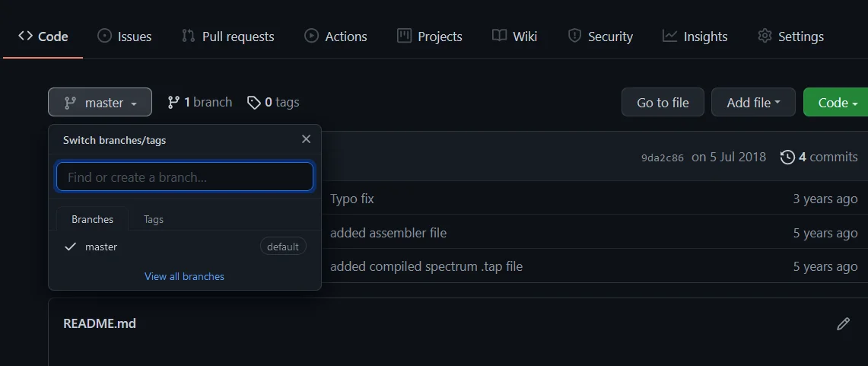Click the tag icon next to 0 tags
This screenshot has height=366, width=868.
(254, 102)
